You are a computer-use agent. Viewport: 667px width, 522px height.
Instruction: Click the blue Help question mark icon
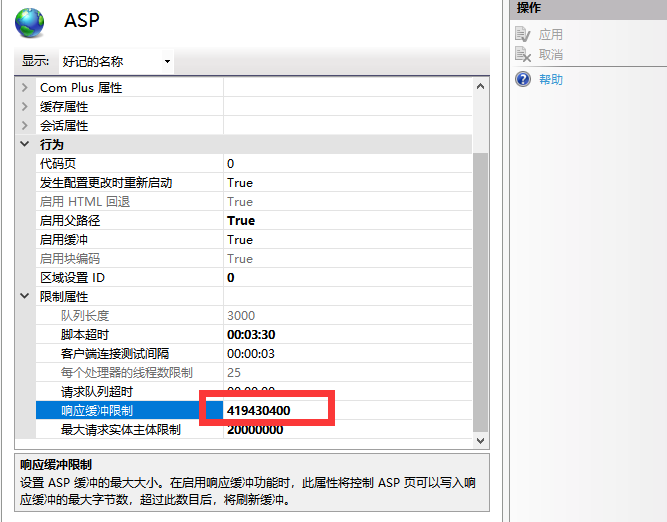point(523,79)
